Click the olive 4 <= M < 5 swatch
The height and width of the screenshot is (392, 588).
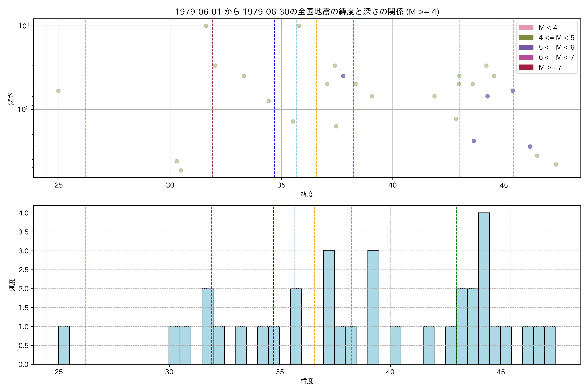[x=526, y=38]
